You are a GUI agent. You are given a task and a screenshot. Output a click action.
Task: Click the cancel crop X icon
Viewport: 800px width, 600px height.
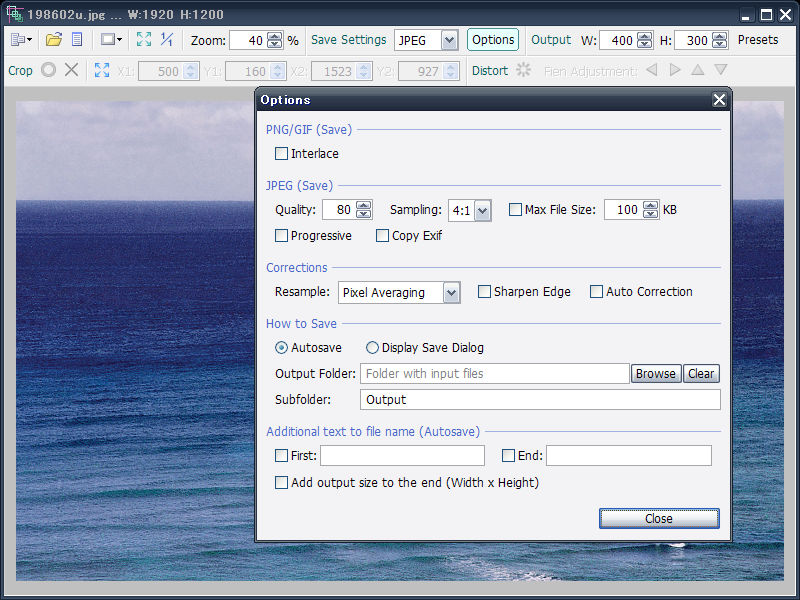tap(71, 70)
